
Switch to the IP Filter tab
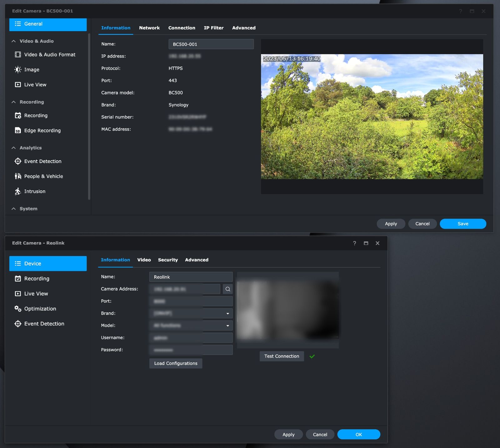pos(213,28)
